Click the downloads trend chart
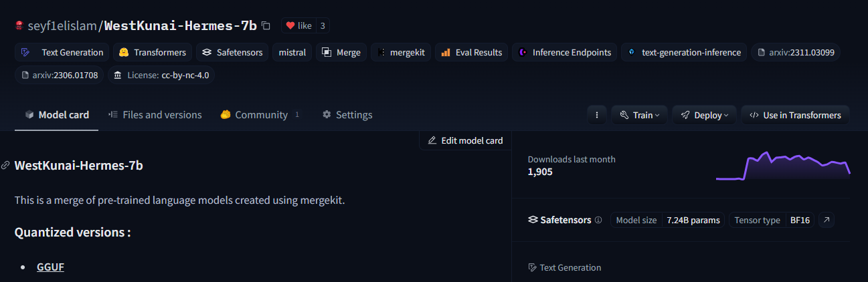This screenshot has height=282, width=868. (x=783, y=166)
